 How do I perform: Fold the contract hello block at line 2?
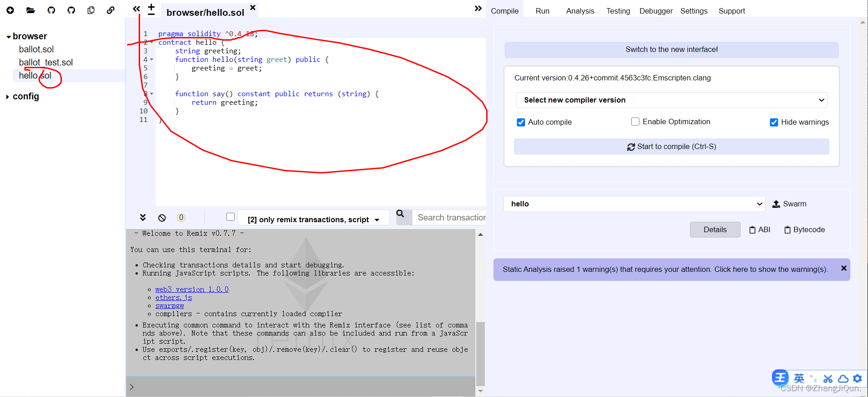[152, 42]
